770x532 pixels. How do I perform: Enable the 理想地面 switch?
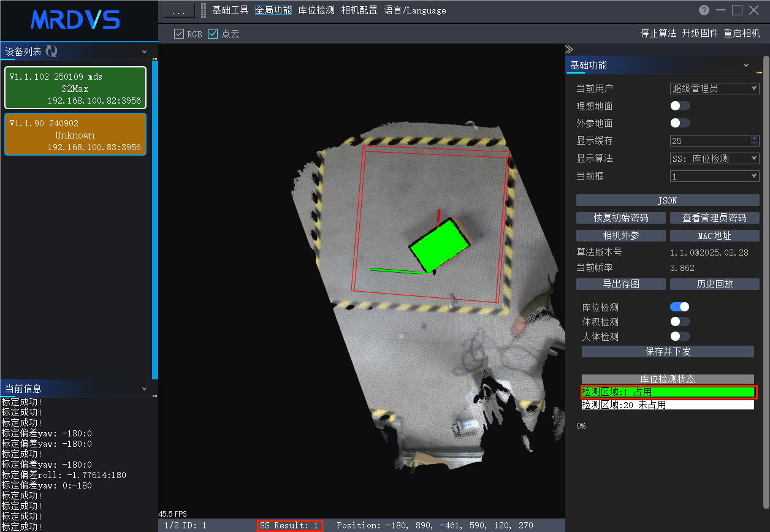point(680,106)
